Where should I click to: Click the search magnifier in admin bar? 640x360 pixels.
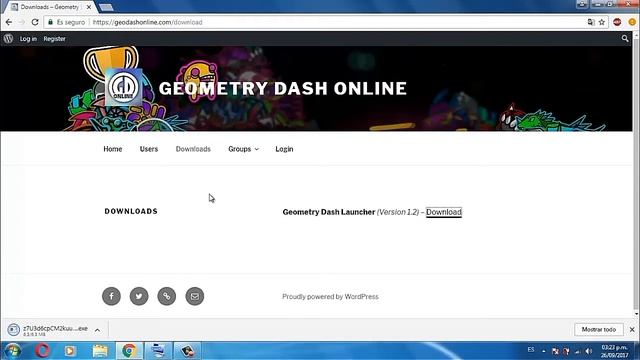[x=625, y=38]
